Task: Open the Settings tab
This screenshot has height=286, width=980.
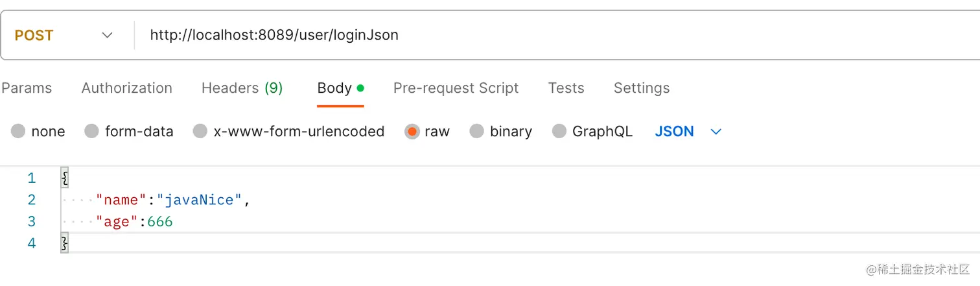Action: pos(641,88)
